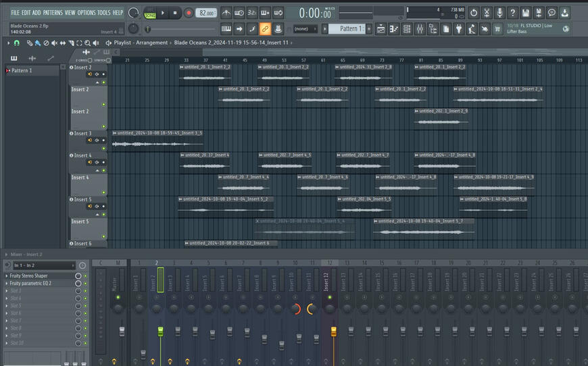Viewport: 588px width, 366px height.
Task: Open the FILE menu
Action: [x=15, y=13]
